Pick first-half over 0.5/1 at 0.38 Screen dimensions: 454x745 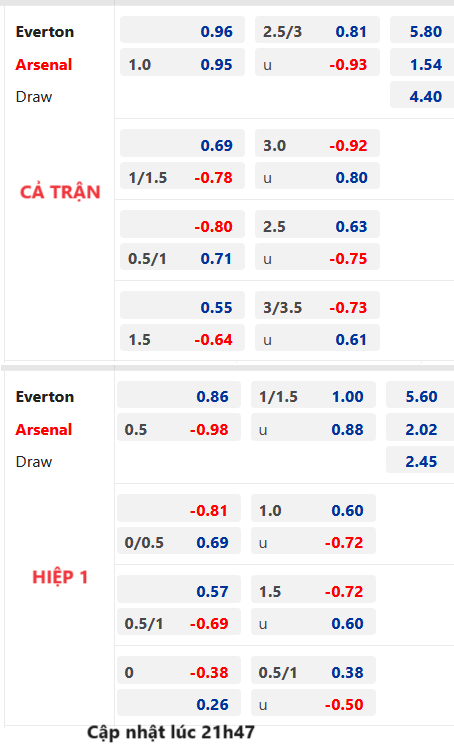click(313, 671)
